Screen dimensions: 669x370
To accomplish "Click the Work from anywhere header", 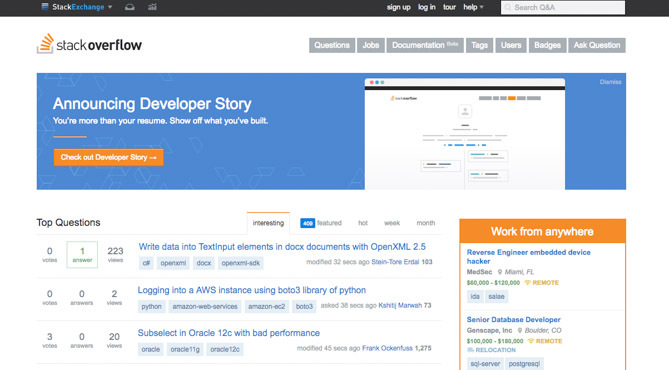I will pos(542,231).
